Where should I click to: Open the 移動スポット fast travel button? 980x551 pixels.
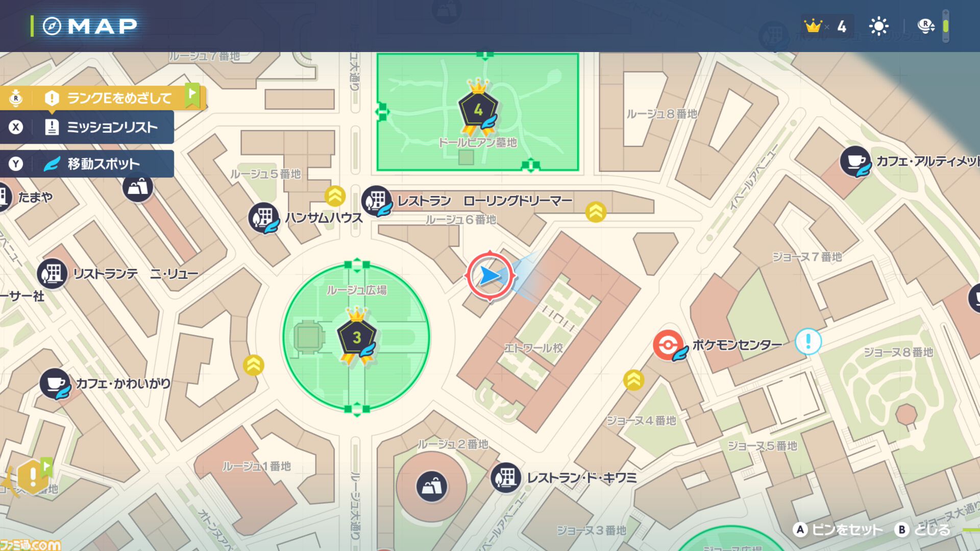87,164
